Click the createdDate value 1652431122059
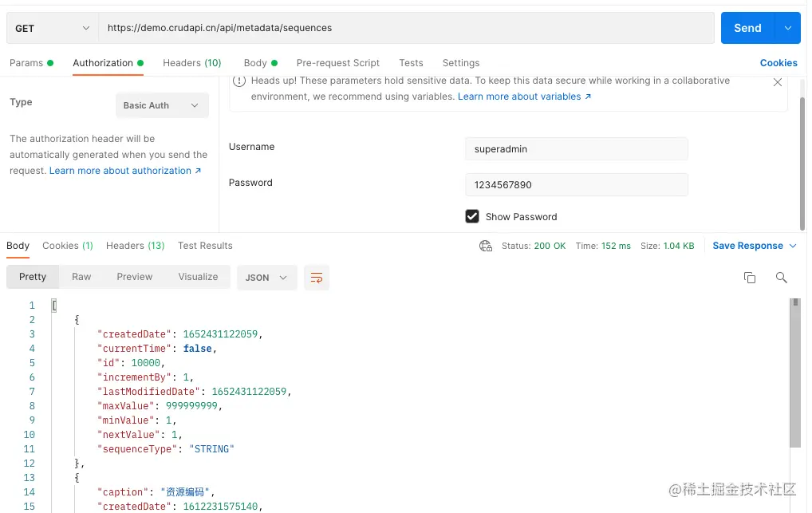Screen dimensions: 812x513 (x=220, y=334)
